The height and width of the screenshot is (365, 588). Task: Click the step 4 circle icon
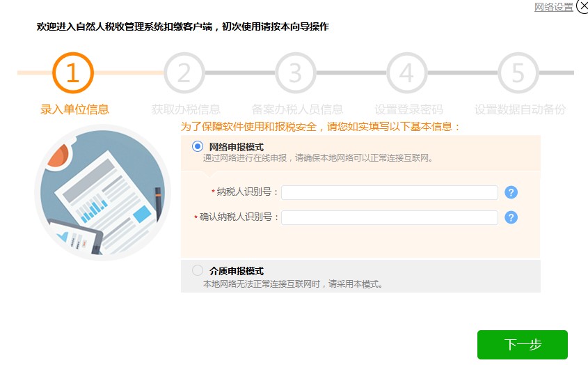pos(407,73)
